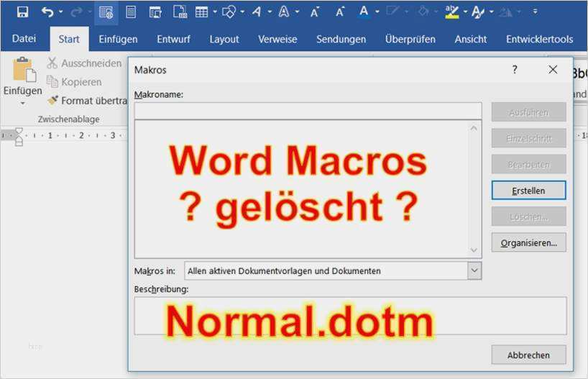This screenshot has height=379, width=588.
Task: Click the disabled Ausführen button
Action: 529,112
